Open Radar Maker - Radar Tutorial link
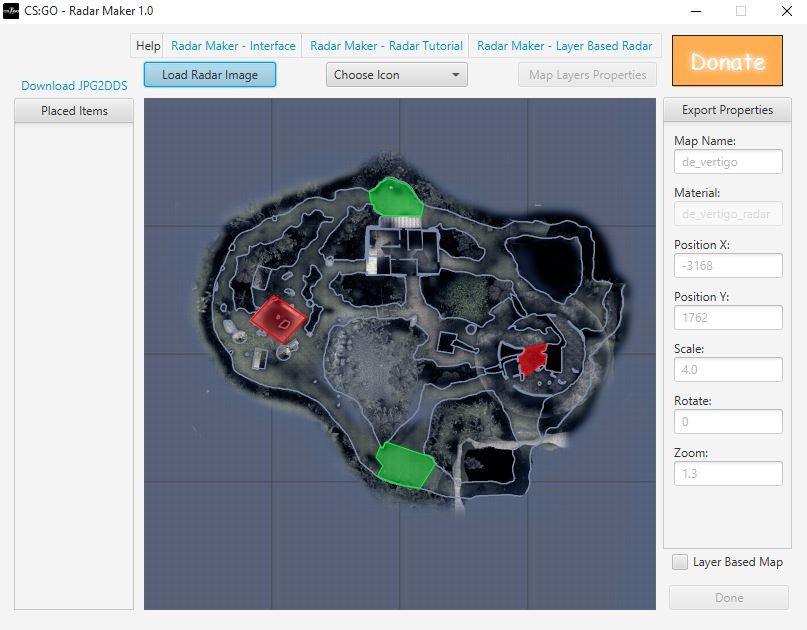 click(386, 46)
